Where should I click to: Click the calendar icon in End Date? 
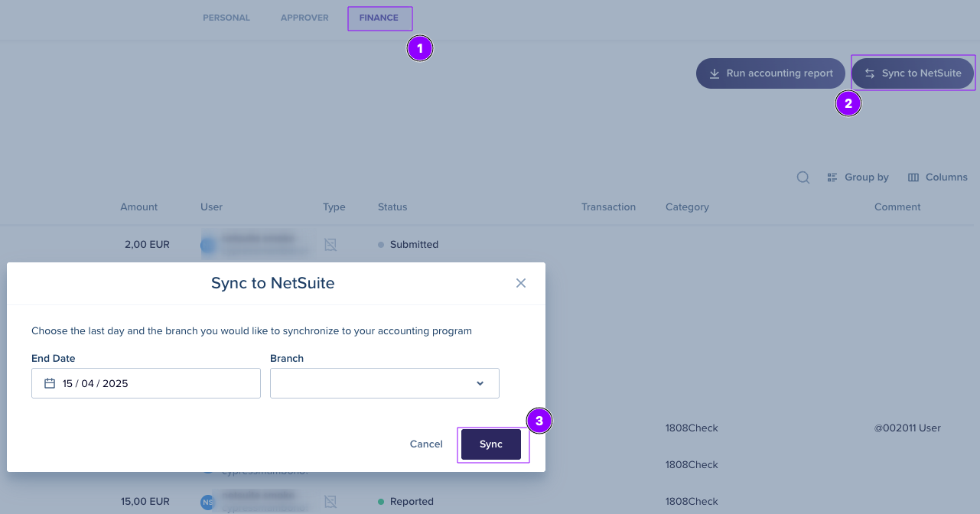coord(50,383)
